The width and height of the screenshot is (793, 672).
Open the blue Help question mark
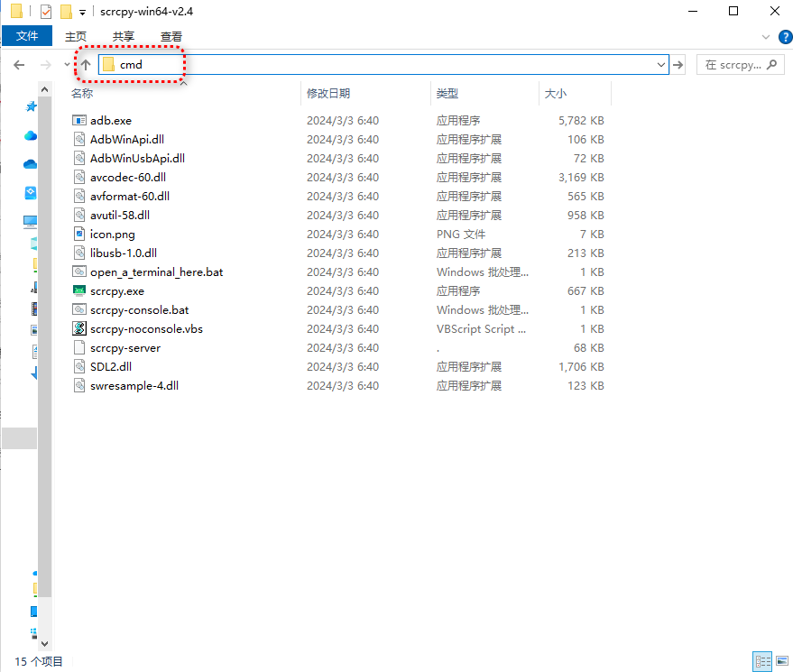786,37
